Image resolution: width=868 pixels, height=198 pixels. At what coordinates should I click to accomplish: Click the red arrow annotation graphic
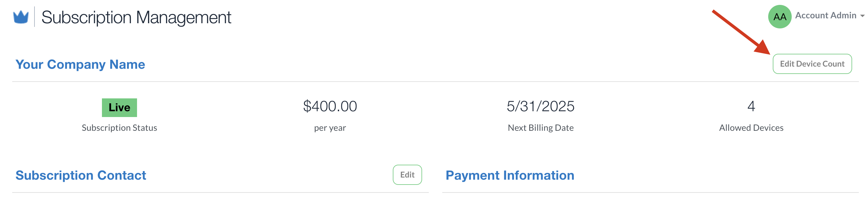coord(741,32)
